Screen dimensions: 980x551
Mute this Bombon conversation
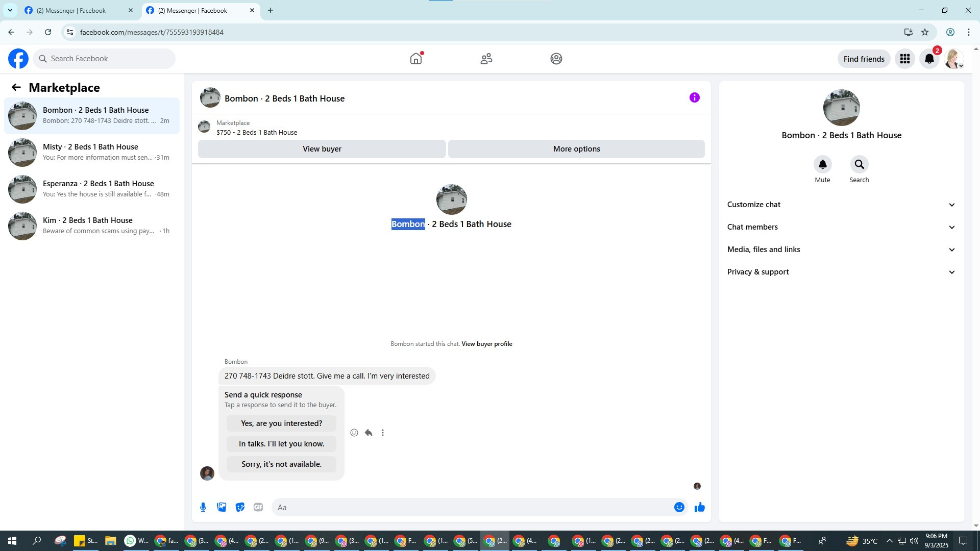823,164
